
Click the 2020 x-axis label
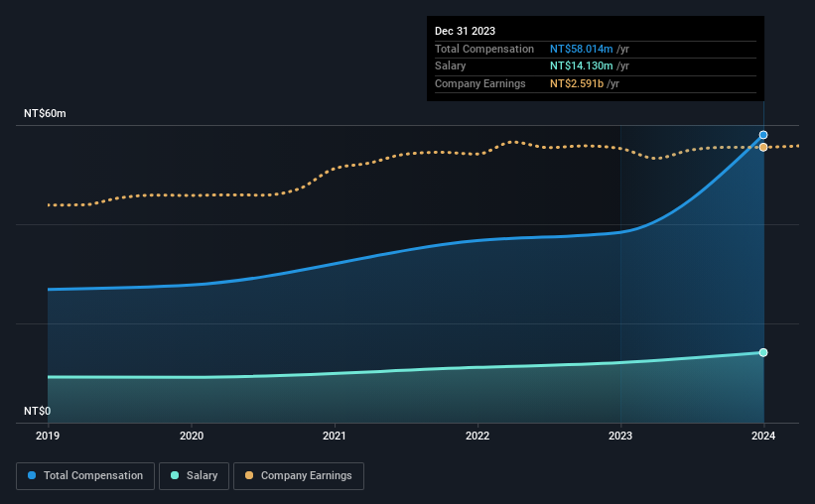(192, 436)
